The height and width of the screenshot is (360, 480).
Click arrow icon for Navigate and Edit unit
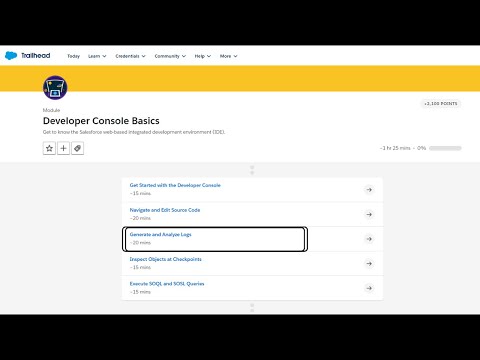[369, 214]
